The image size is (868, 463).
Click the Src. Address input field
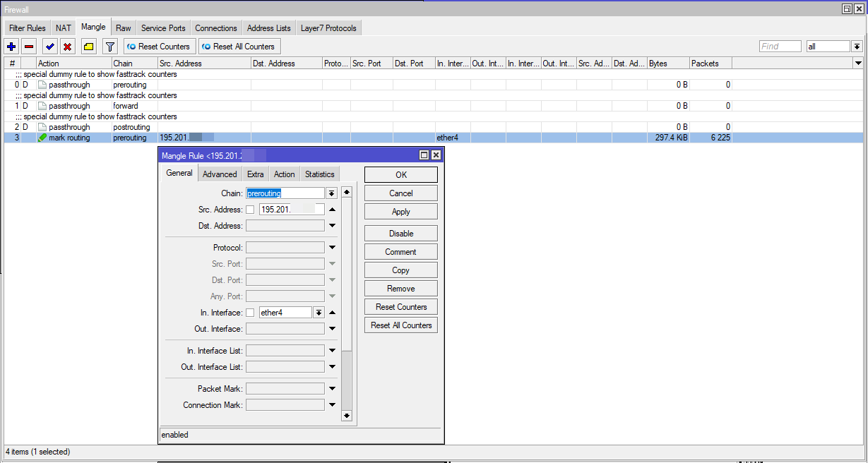(x=292, y=210)
